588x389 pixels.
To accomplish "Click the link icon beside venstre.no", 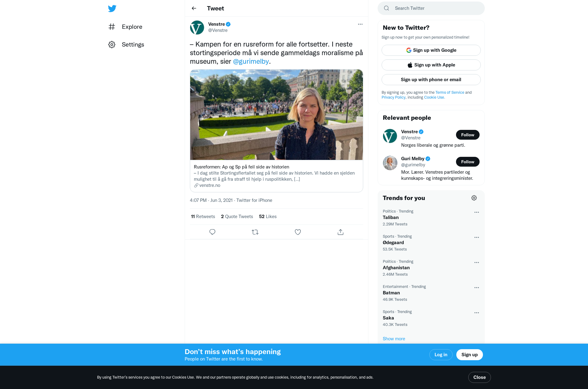I will [196, 185].
